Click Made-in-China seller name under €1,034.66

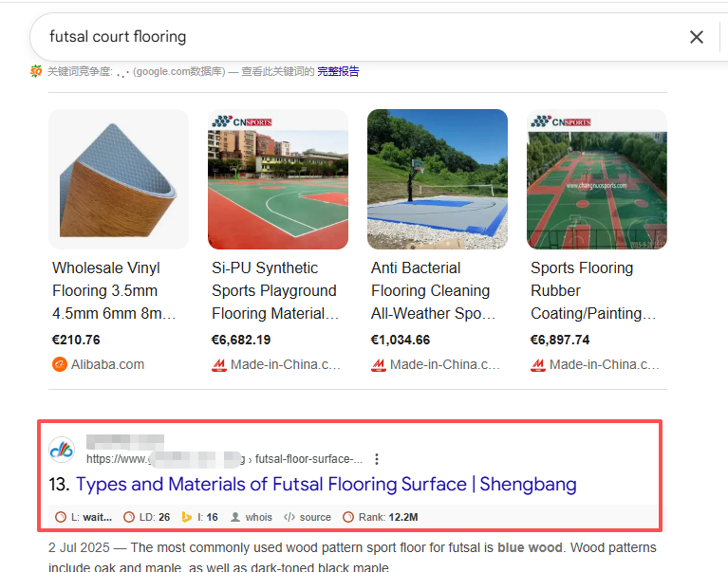click(x=445, y=364)
